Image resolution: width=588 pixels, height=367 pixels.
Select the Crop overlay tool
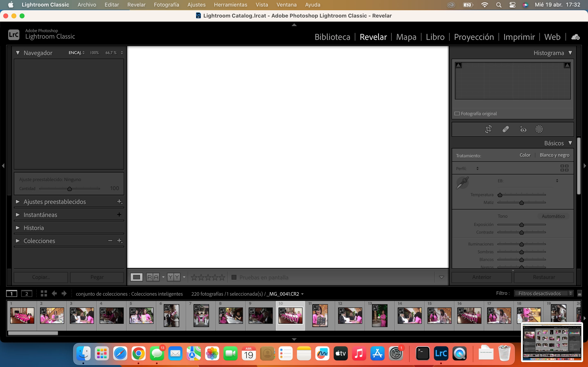pos(488,129)
